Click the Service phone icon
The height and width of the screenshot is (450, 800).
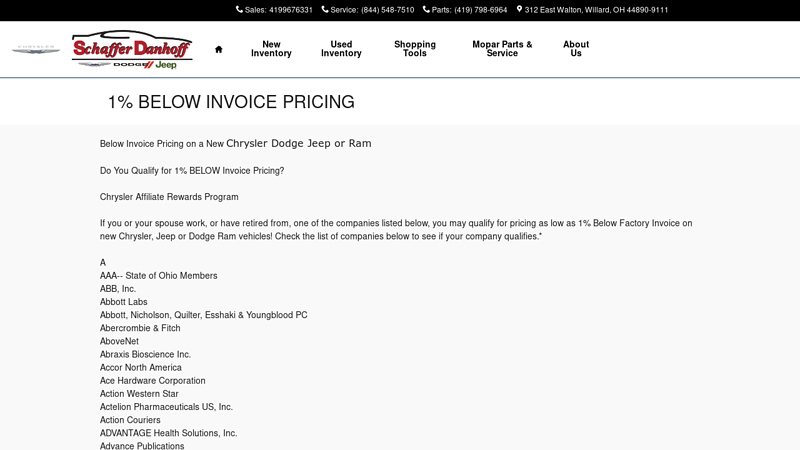(x=325, y=9)
